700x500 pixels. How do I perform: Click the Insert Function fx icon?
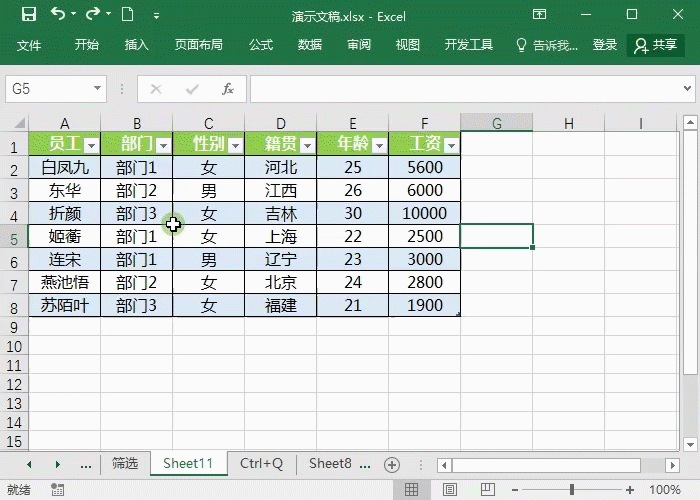(227, 89)
